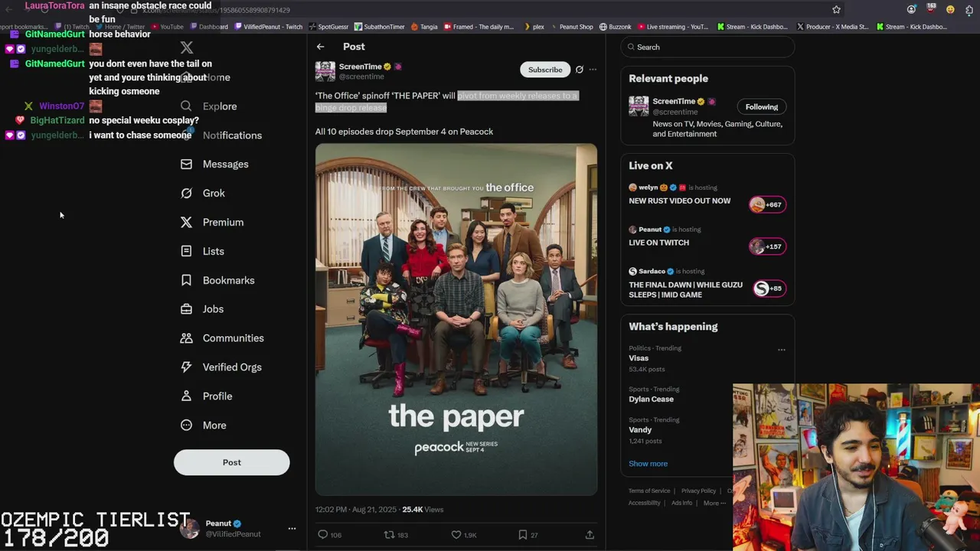This screenshot has height=551, width=980.
Task: Open Ads info footer link
Action: pos(681,504)
